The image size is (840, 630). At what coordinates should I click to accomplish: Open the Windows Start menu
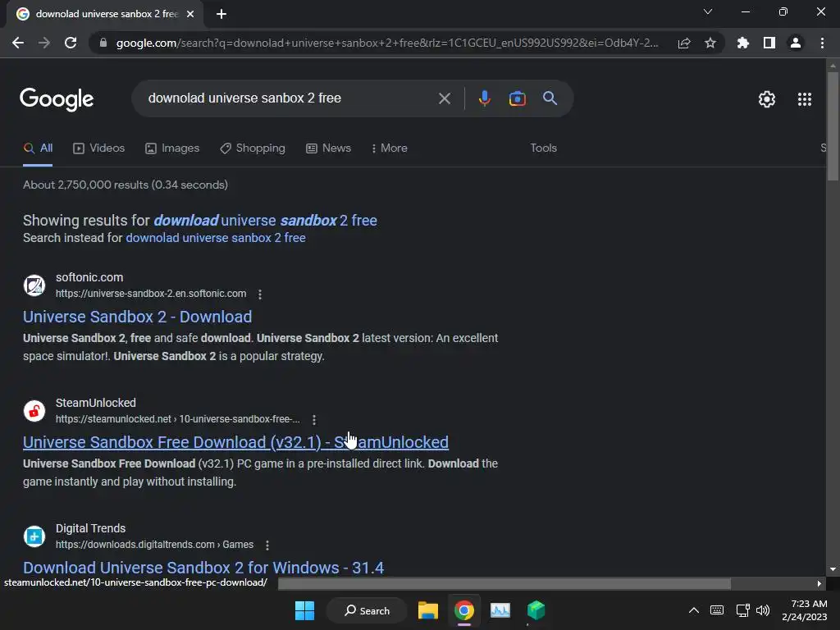pyautogui.click(x=305, y=610)
